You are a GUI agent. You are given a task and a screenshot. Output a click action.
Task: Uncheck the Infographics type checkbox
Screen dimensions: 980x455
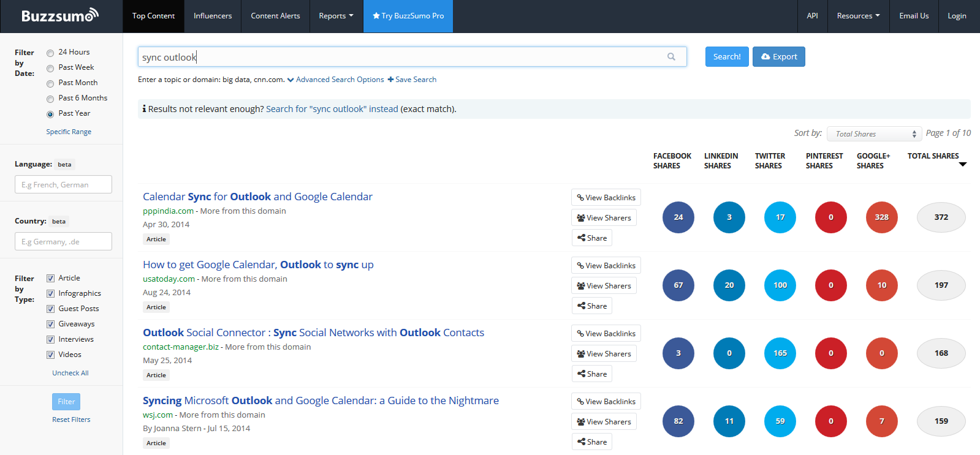[x=50, y=293]
